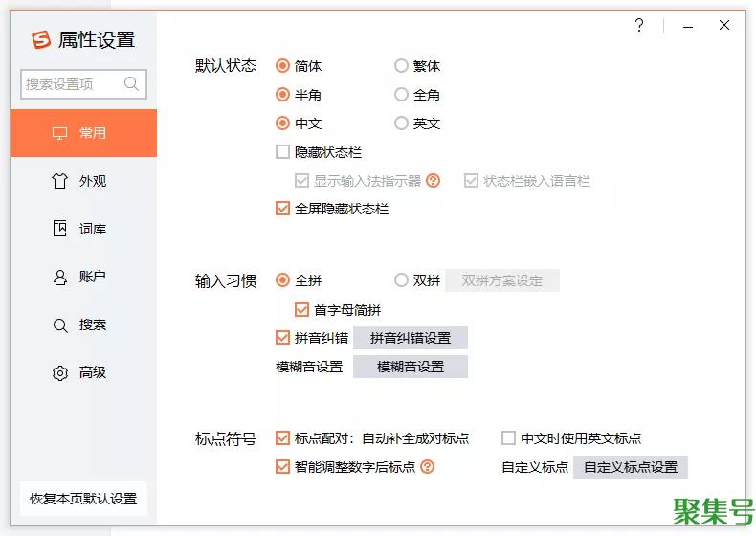Switch to the 词库 dictionary tab
Image resolution: width=756 pixels, height=536 pixels.
(83, 229)
